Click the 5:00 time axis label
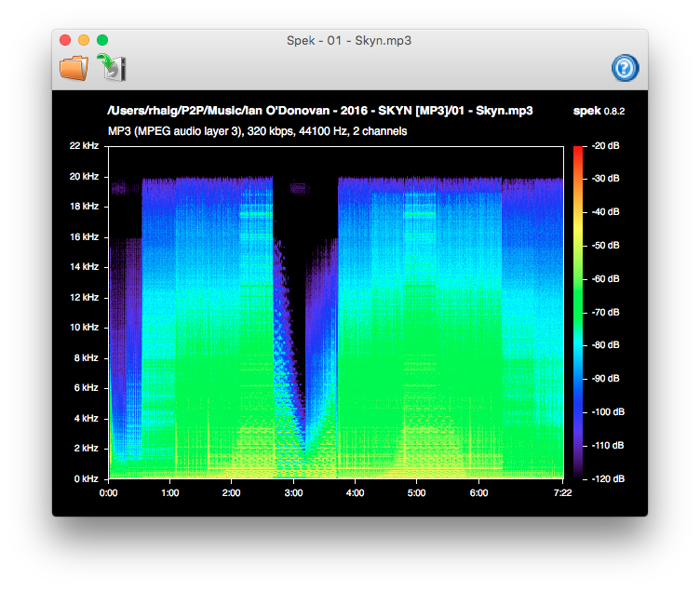The width and height of the screenshot is (700, 591). (x=416, y=492)
